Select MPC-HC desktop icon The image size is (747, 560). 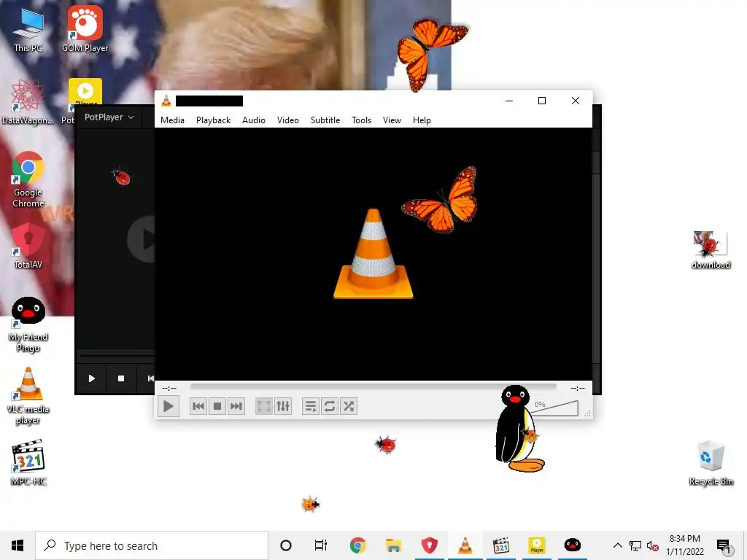coord(28,462)
